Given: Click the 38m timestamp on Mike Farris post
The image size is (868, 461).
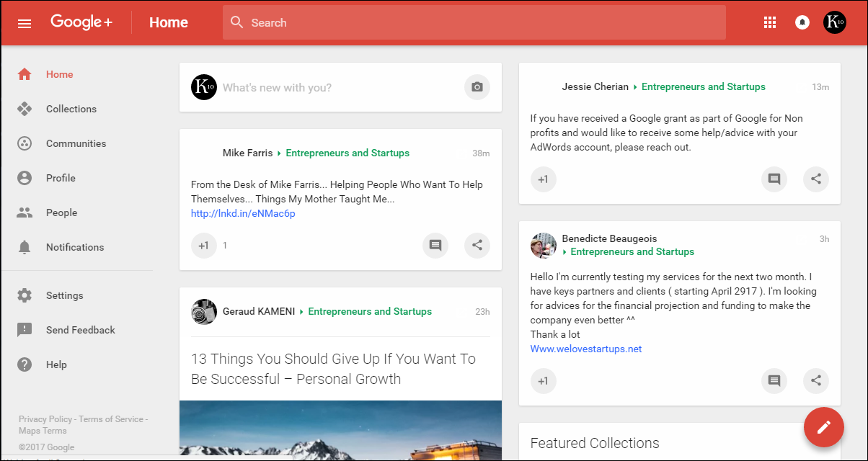Looking at the screenshot, I should tap(481, 153).
